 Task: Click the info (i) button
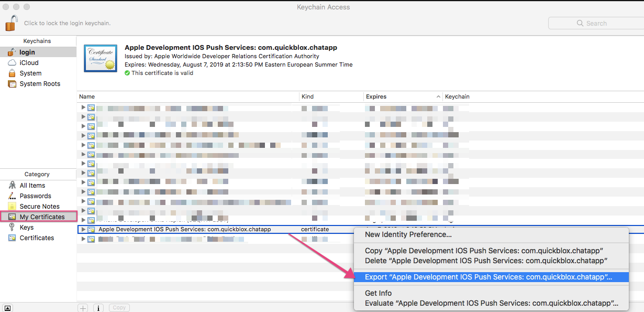(99, 308)
